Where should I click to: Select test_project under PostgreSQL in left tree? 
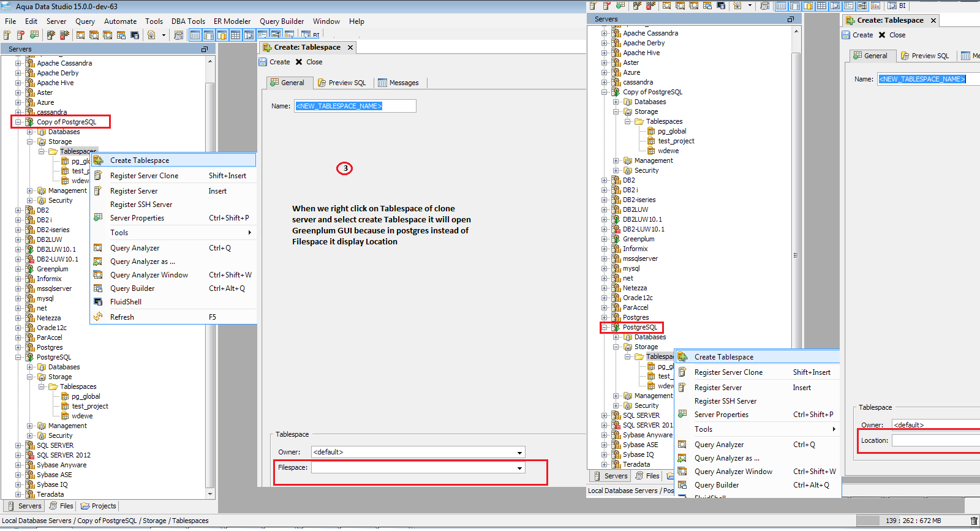pyautogui.click(x=90, y=406)
